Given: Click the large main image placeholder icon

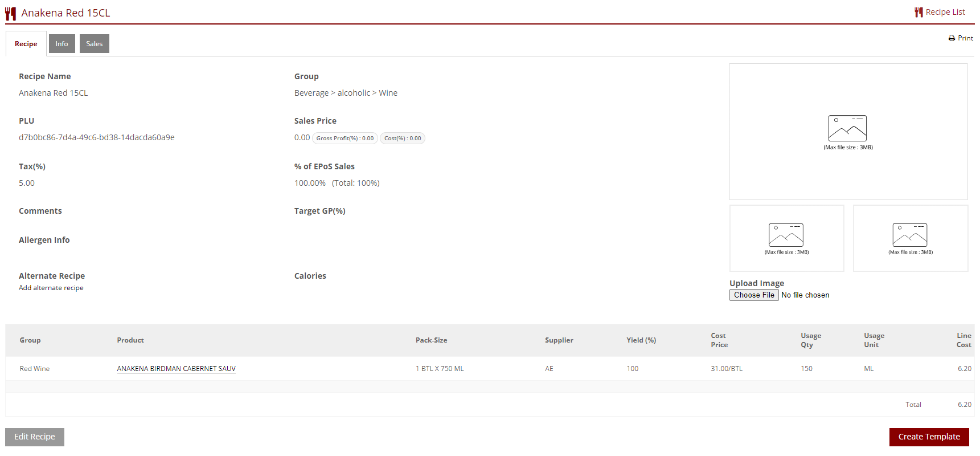Looking at the screenshot, I should [x=847, y=129].
